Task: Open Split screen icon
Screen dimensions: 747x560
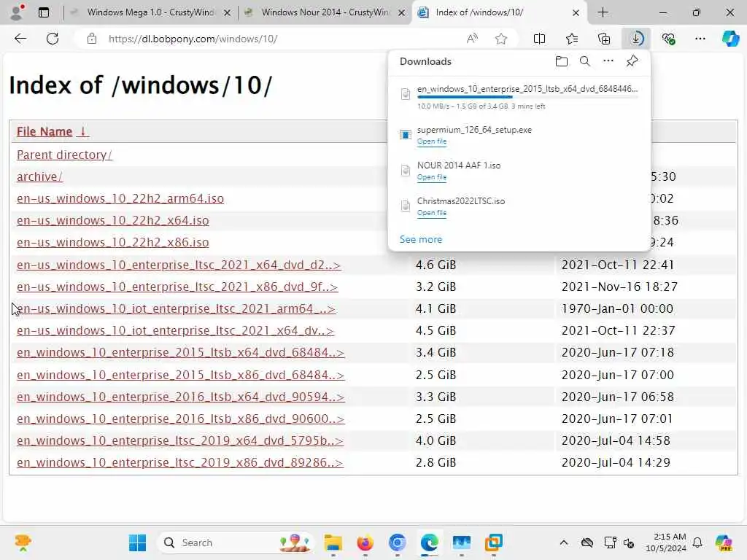Action: [x=539, y=39]
